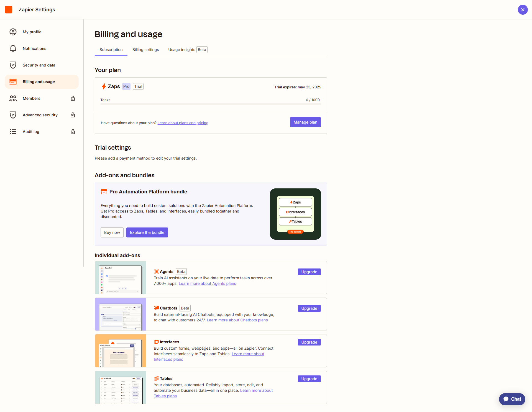This screenshot has width=532, height=412.
Task: Upgrade the Agents add-on
Action: click(x=309, y=272)
